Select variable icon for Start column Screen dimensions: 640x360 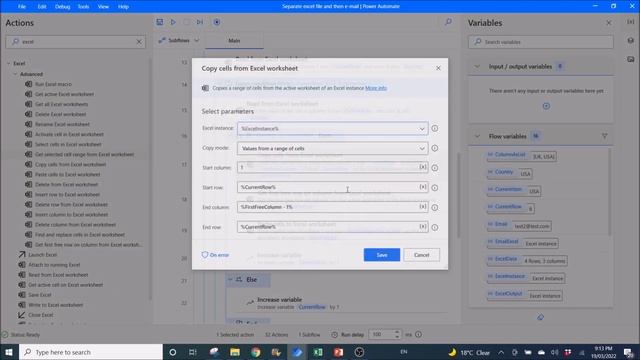(x=423, y=167)
